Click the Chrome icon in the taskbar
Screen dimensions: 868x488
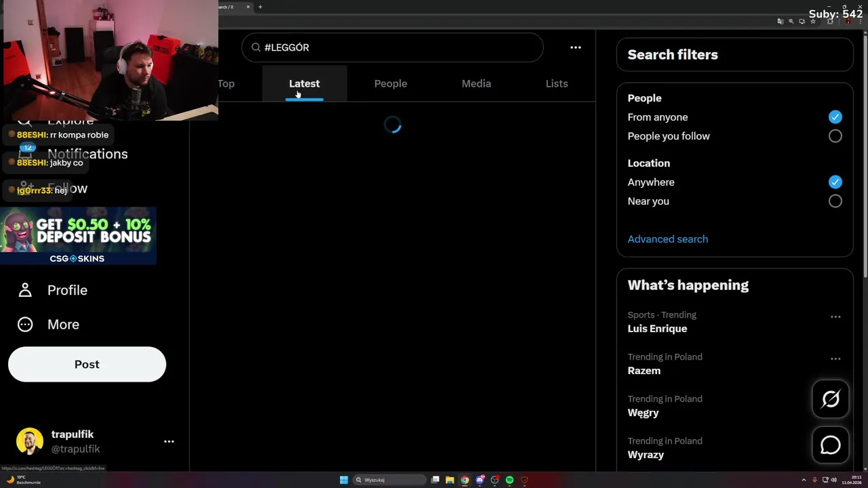pos(465,480)
